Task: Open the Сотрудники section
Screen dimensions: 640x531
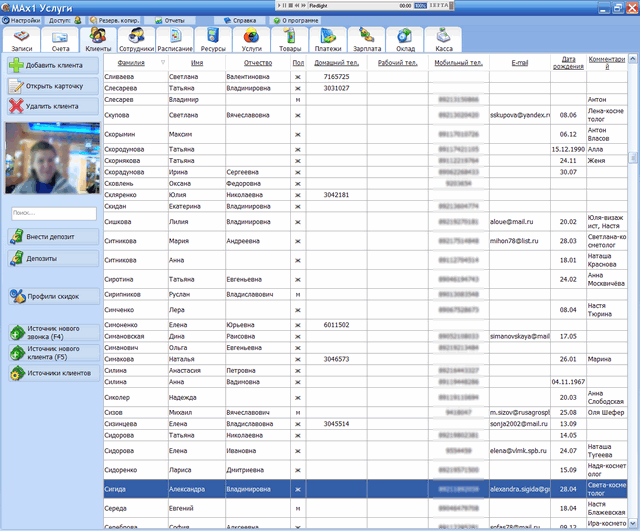Action: coord(136,40)
